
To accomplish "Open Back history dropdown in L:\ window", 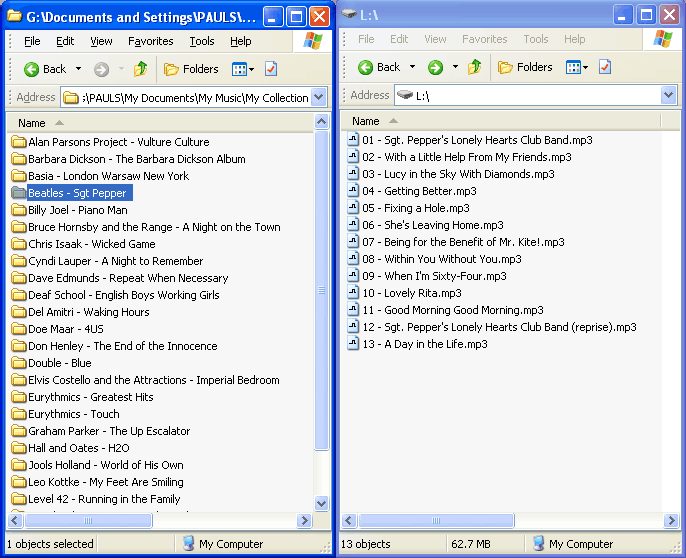I will [412, 67].
